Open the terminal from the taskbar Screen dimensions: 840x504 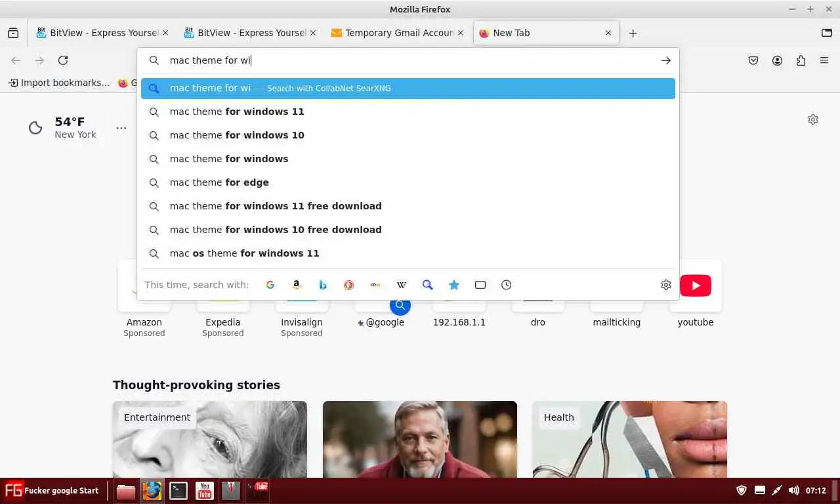pos(178,490)
